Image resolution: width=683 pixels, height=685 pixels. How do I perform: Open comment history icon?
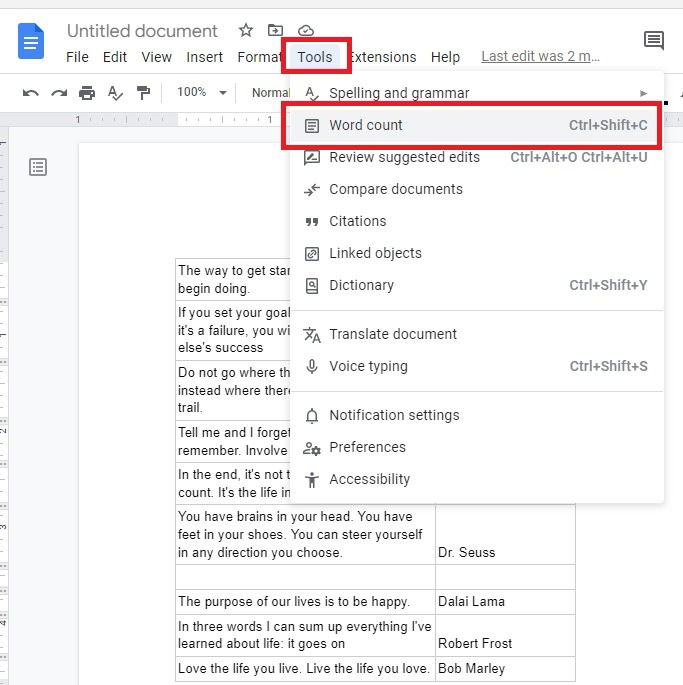point(654,41)
